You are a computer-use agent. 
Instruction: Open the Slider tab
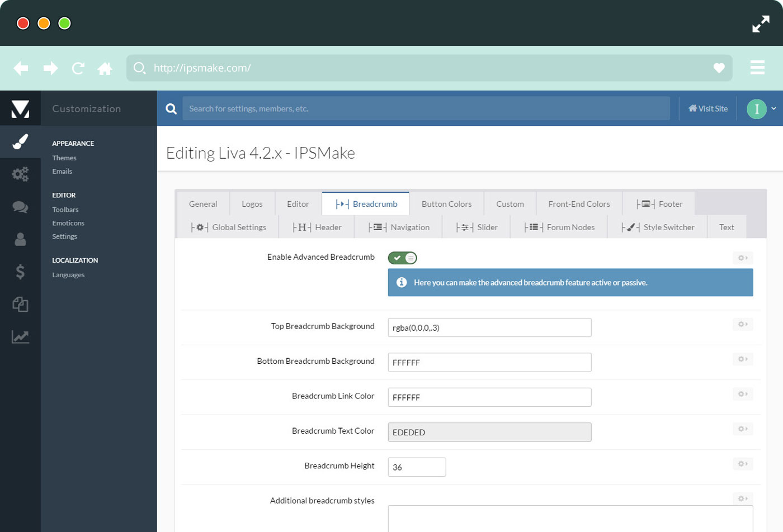click(477, 227)
